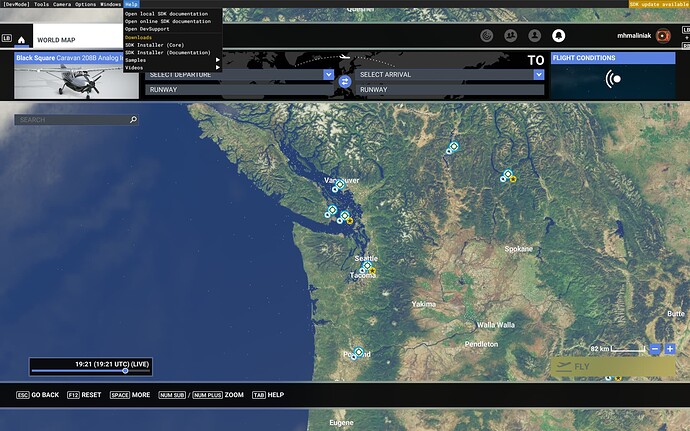Click the map Search field
690x431 pixels.
[76, 120]
